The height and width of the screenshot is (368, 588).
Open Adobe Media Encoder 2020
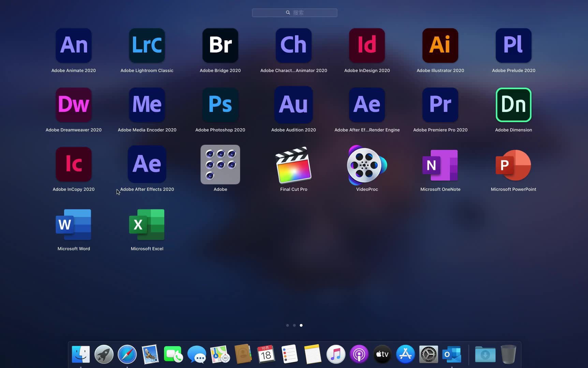click(147, 105)
